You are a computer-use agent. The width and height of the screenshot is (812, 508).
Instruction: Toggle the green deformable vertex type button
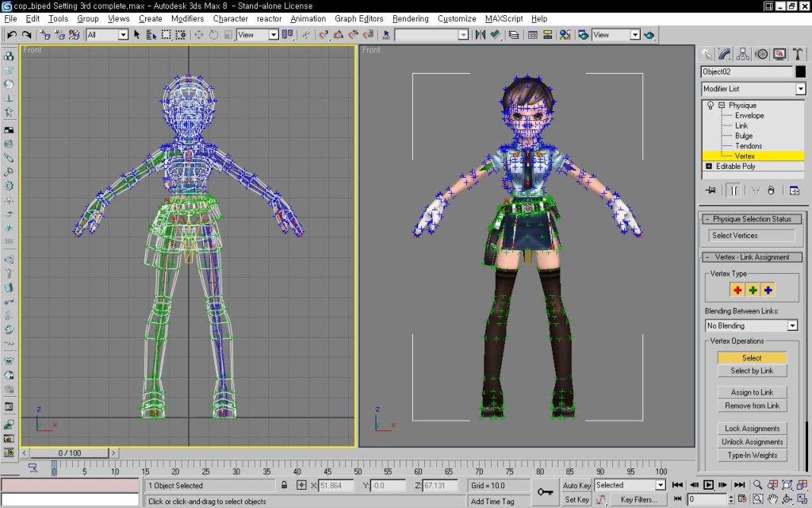(753, 291)
